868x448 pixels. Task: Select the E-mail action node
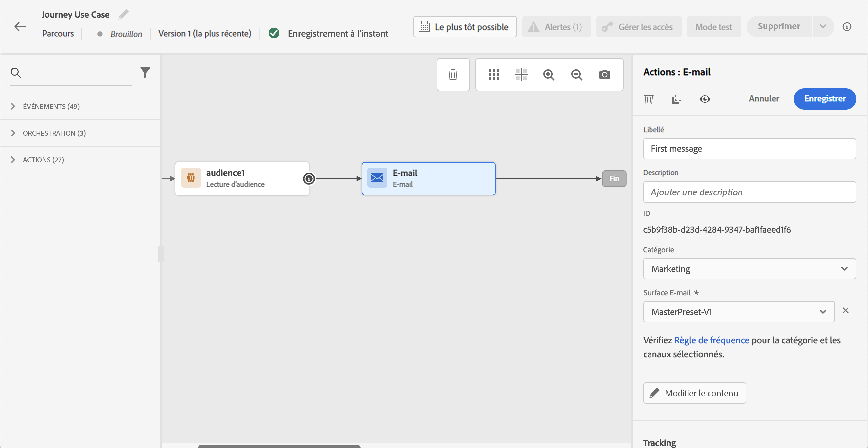[428, 179]
